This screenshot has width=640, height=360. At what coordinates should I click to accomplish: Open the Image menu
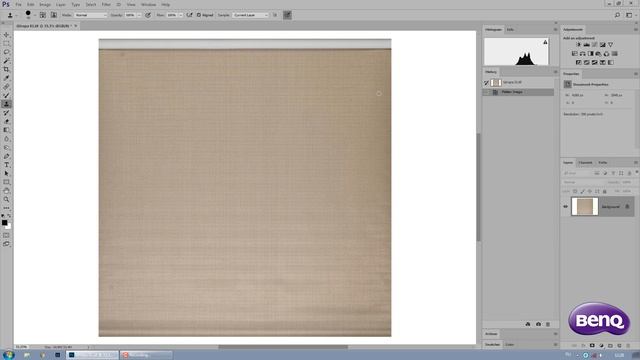pyautogui.click(x=45, y=4)
